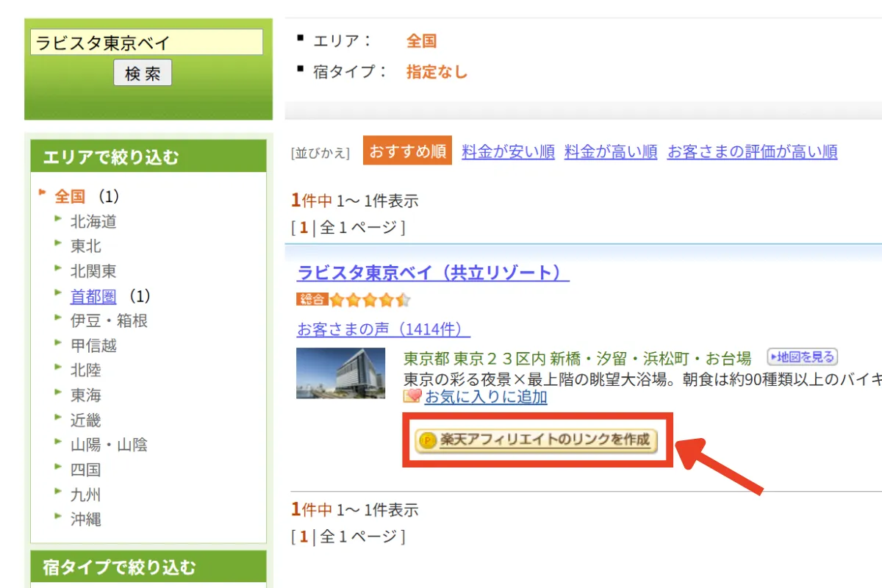Image resolution: width=882 pixels, height=588 pixels.
Task: Click お気に入りに追加 favorite link
Action: click(486, 397)
